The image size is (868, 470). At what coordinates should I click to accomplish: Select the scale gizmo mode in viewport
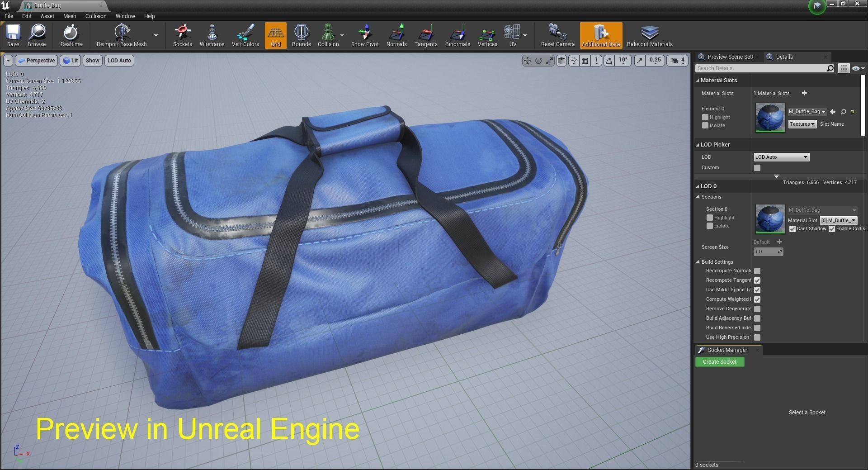pos(549,61)
